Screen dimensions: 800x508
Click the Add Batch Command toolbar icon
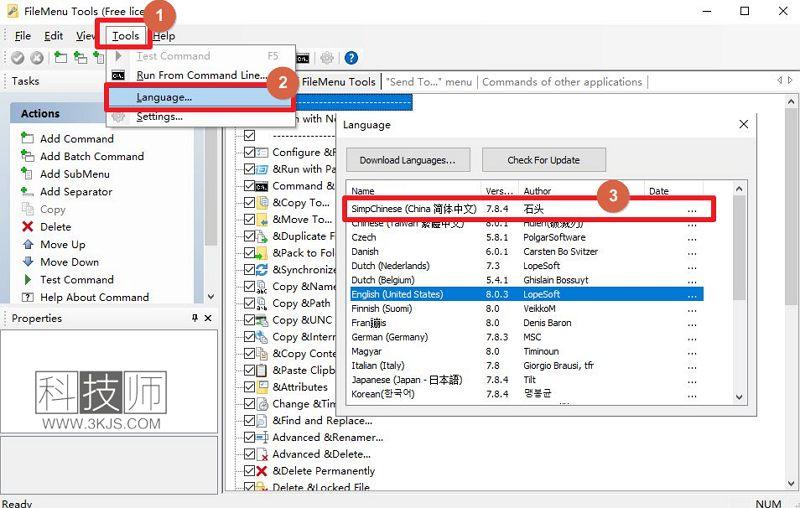[x=81, y=58]
